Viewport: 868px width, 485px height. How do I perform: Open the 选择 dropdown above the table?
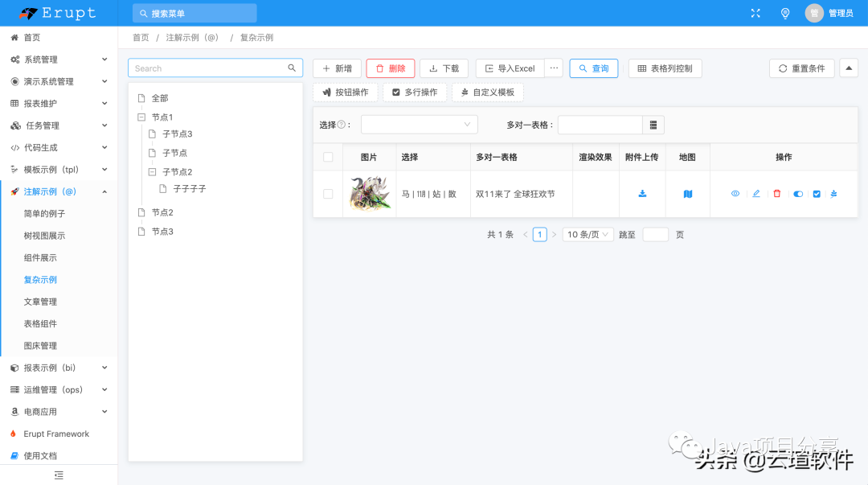[418, 125]
